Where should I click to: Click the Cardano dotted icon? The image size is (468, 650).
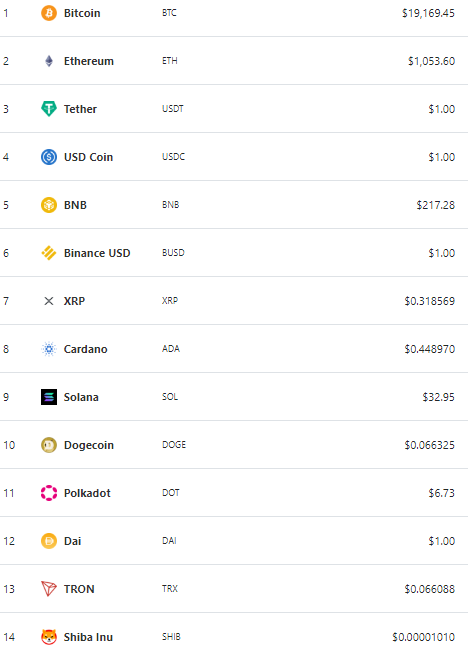click(48, 349)
